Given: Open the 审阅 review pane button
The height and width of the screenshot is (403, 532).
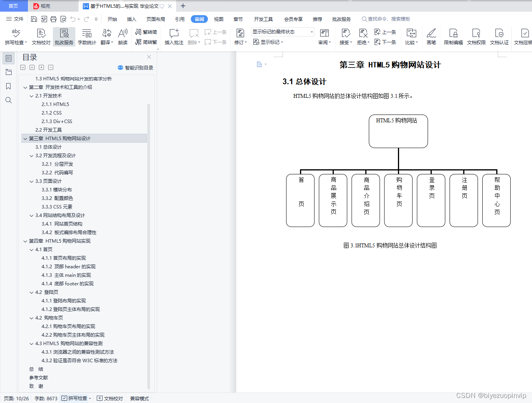Looking at the screenshot, I should pyautogui.click(x=324, y=37).
